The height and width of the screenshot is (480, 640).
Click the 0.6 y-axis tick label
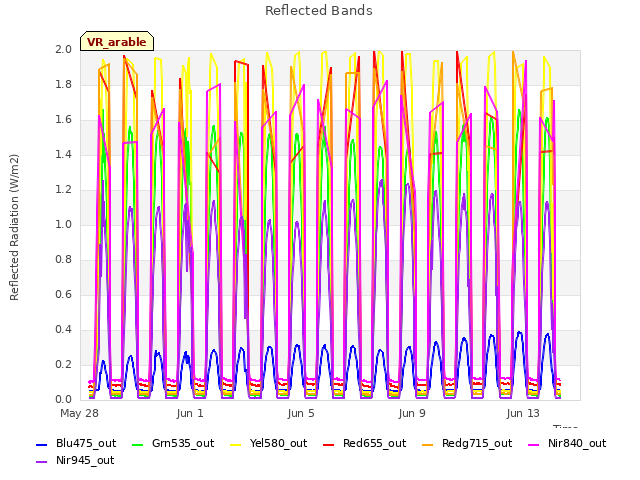[x=63, y=295]
